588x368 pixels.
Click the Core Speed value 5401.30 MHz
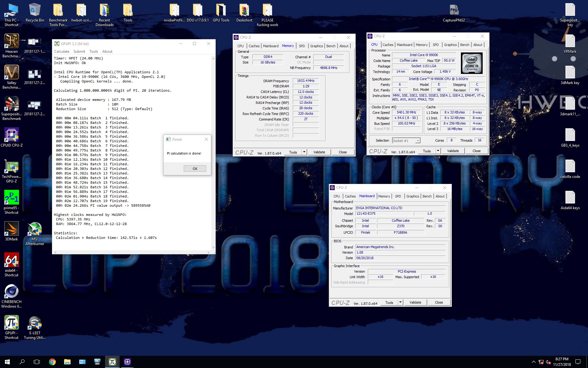(x=406, y=112)
